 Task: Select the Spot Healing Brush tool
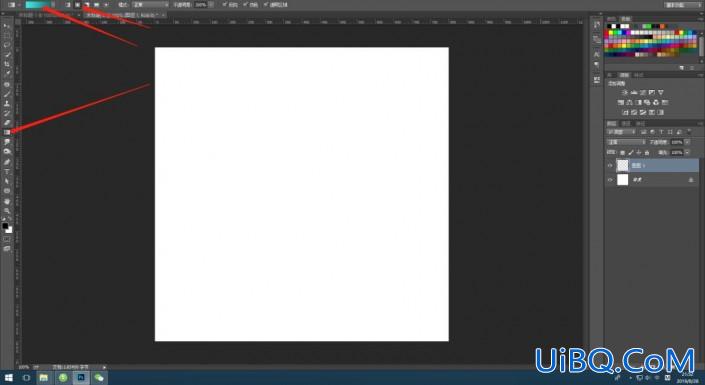point(7,84)
